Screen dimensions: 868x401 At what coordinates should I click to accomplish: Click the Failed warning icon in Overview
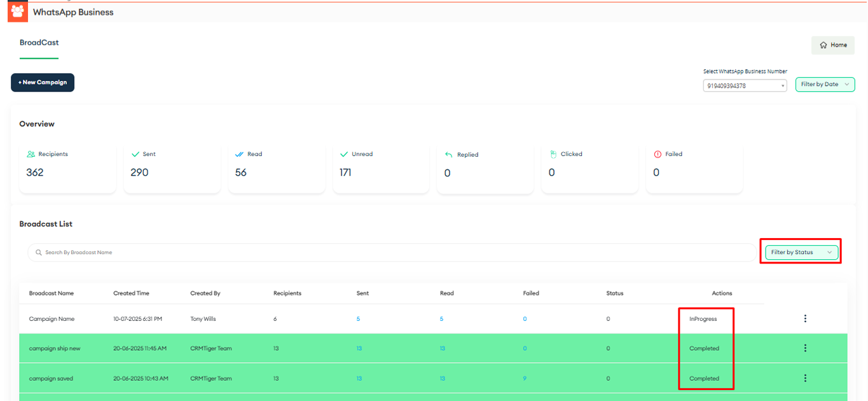point(658,154)
